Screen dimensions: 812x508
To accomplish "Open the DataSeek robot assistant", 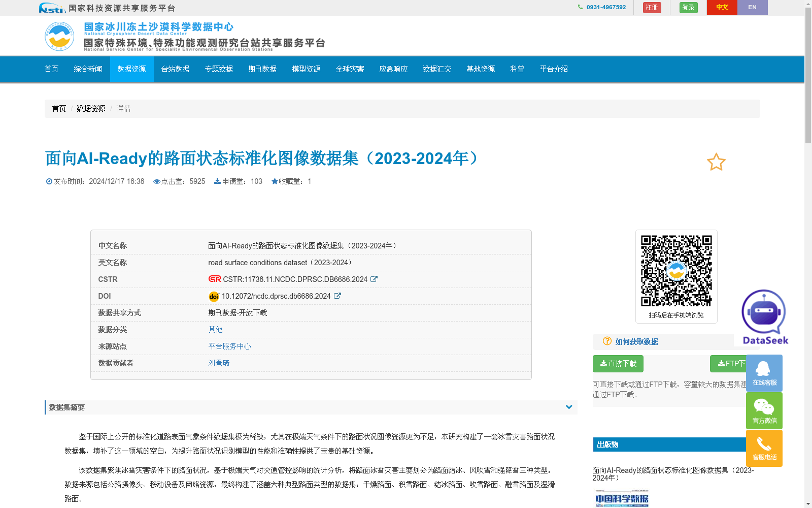I will [765, 317].
